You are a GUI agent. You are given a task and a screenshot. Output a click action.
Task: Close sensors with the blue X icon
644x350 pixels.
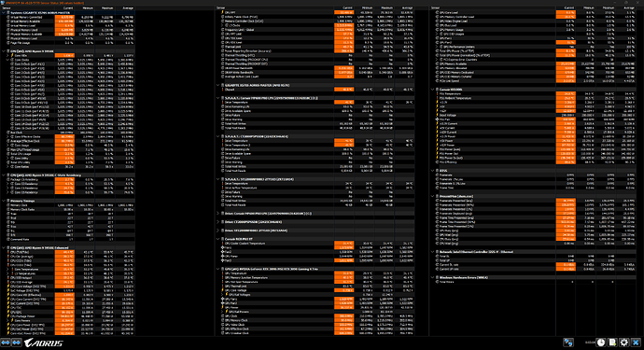pyautogui.click(x=637, y=343)
